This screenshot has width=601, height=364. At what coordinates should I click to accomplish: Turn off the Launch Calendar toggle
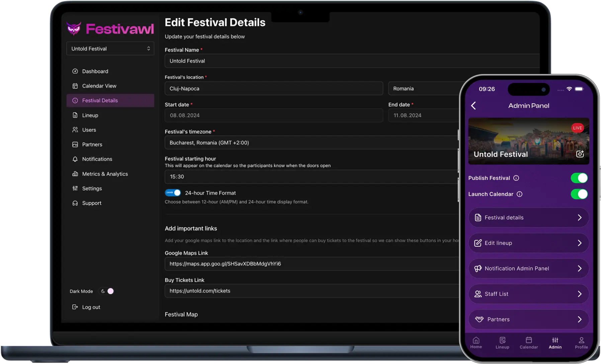coord(579,194)
